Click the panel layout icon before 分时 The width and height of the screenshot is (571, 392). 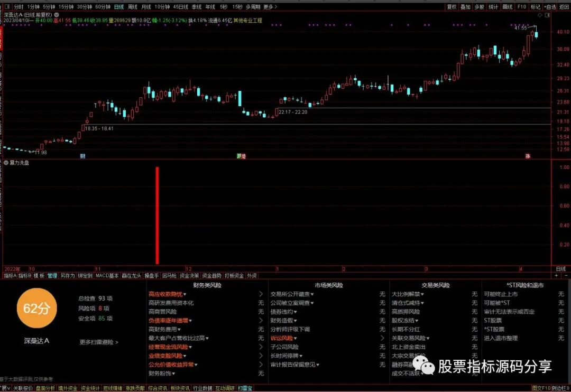[7, 6]
